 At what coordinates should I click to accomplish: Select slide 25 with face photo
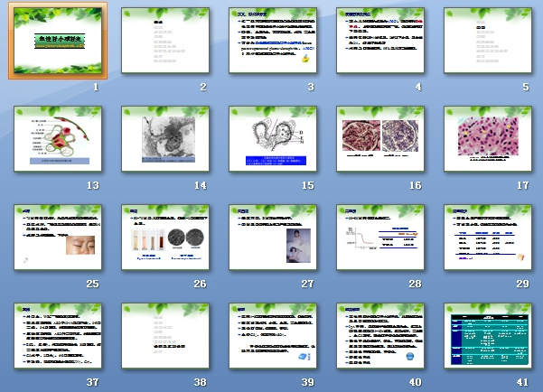(x=58, y=238)
